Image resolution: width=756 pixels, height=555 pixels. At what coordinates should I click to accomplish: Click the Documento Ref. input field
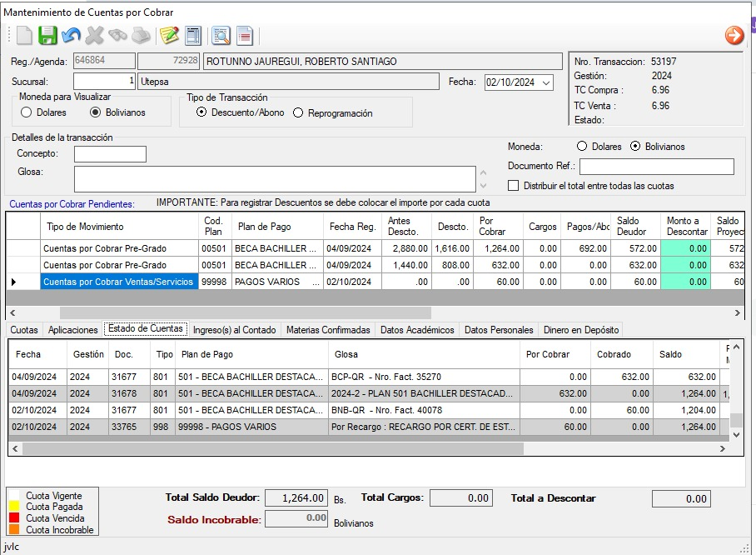pyautogui.click(x=657, y=167)
